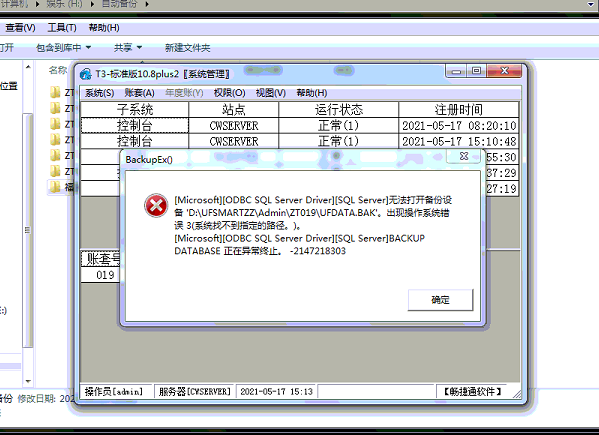Click the navigation pane scroll down arrow

(x=28, y=381)
